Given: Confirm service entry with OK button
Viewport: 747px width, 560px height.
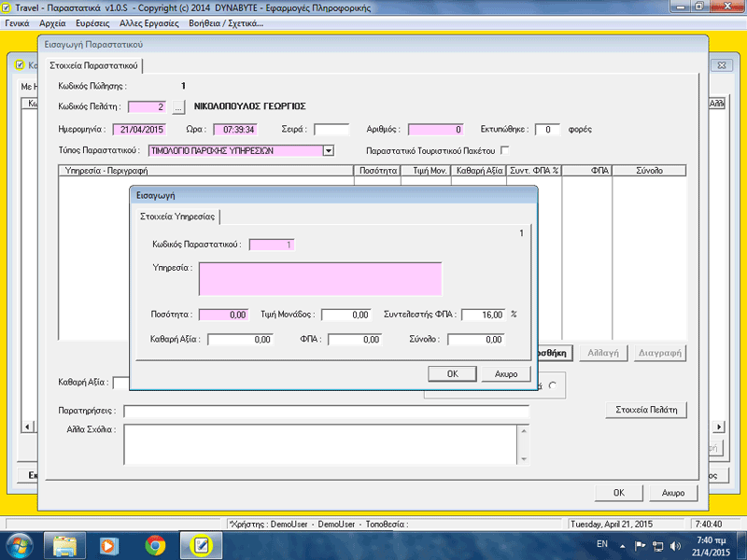Looking at the screenshot, I should point(452,374).
